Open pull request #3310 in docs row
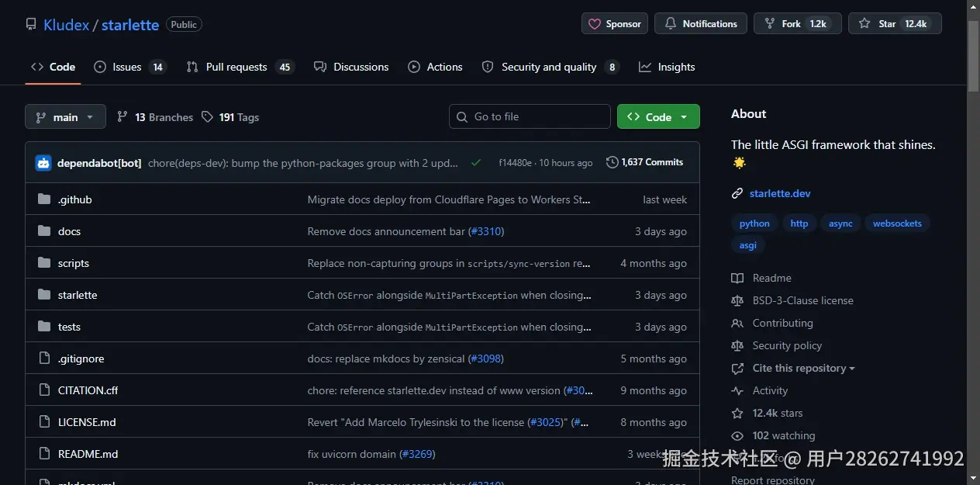 coord(487,231)
